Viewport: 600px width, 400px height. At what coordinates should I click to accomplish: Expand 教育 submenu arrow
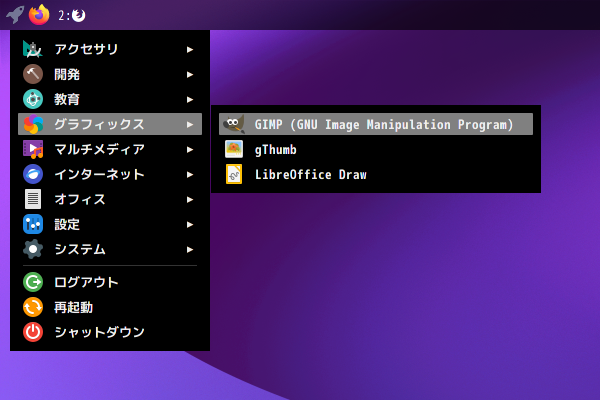pos(190,100)
